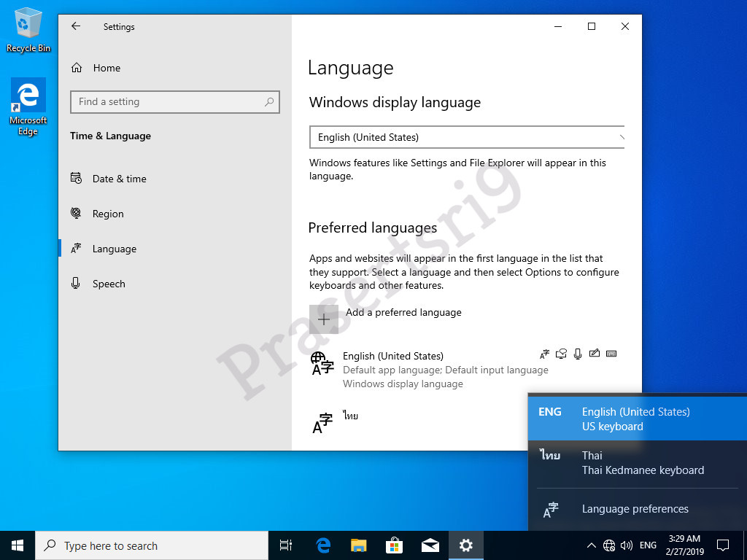Open Language preferences from the input flyout

pos(638,509)
